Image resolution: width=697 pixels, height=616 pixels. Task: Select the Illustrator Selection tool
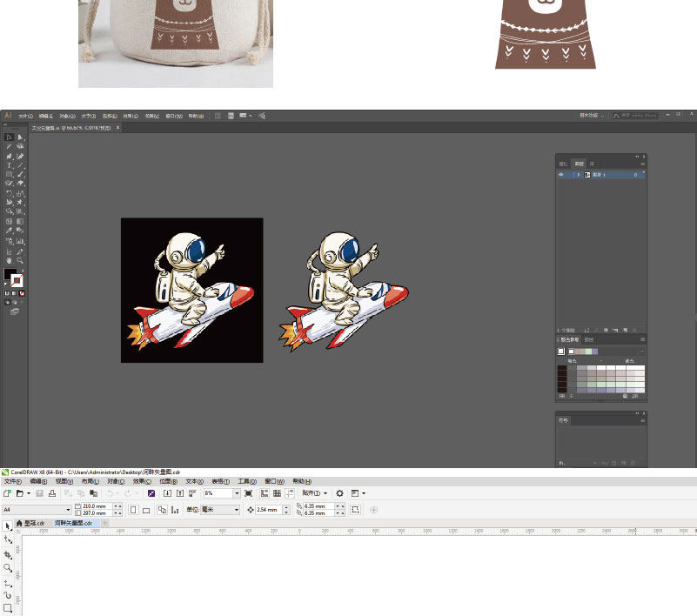tap(10, 137)
